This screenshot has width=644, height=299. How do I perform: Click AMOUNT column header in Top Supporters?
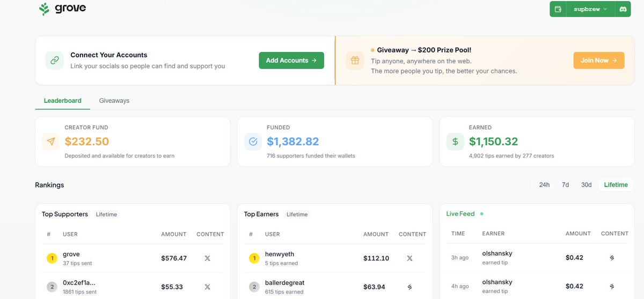(174, 234)
